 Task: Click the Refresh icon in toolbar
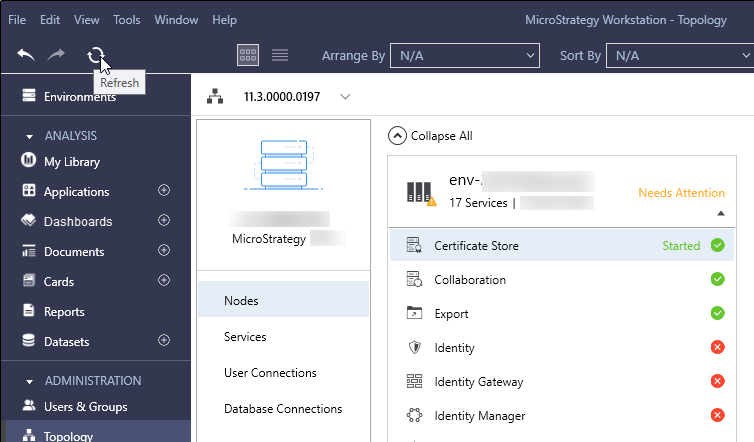click(x=96, y=55)
